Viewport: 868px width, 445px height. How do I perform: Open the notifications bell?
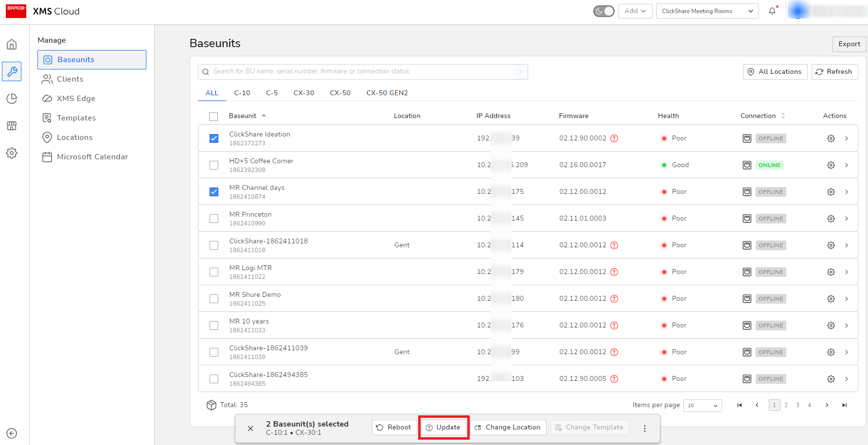[772, 11]
